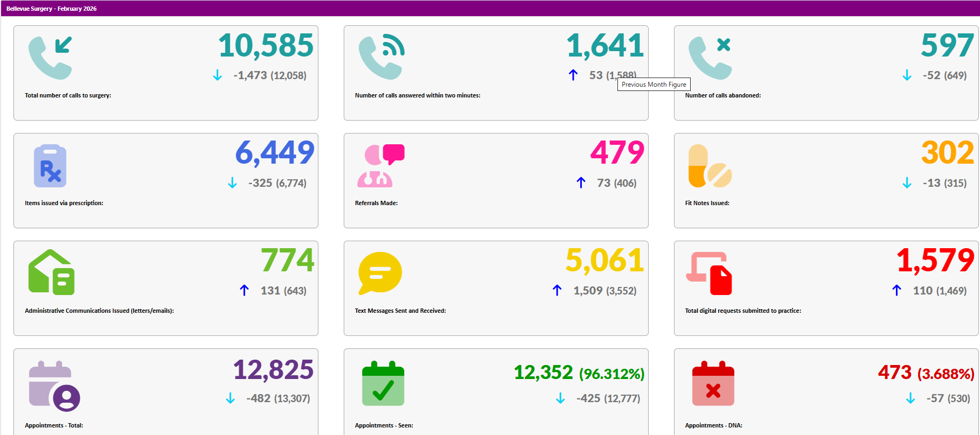Image resolution: width=980 pixels, height=435 pixels.
Task: Click the down arrow beside fit notes -13
Action: (x=907, y=183)
